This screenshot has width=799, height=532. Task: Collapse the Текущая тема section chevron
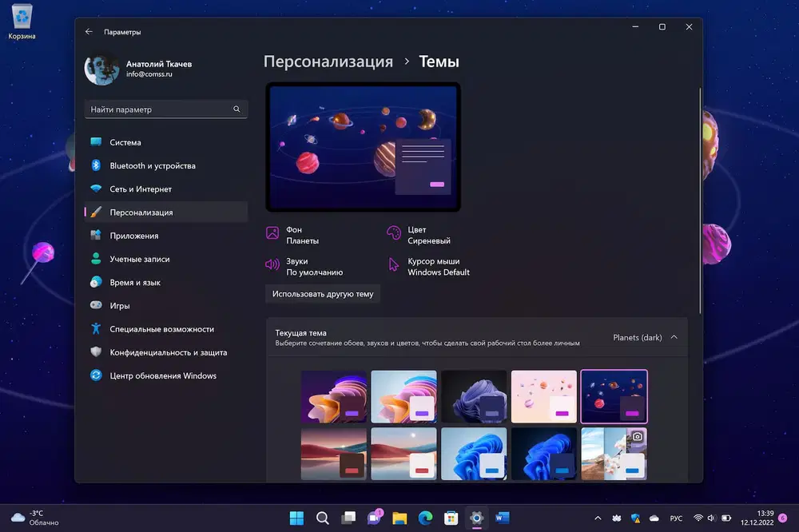click(674, 337)
